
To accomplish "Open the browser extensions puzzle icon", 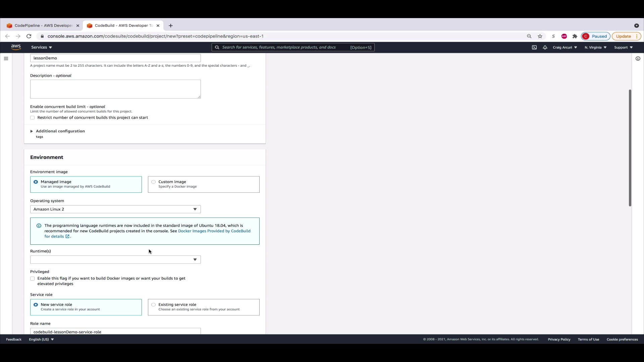I will pyautogui.click(x=575, y=36).
